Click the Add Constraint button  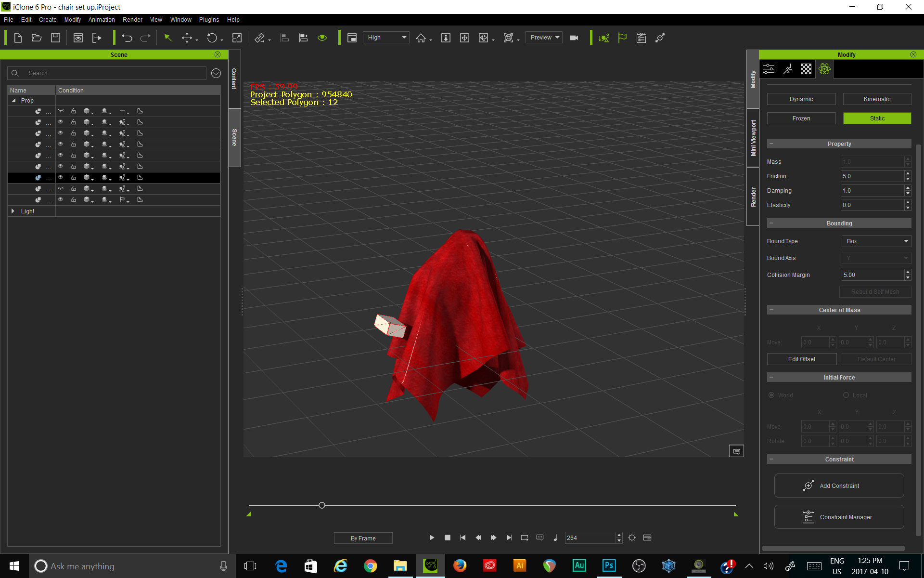click(839, 486)
